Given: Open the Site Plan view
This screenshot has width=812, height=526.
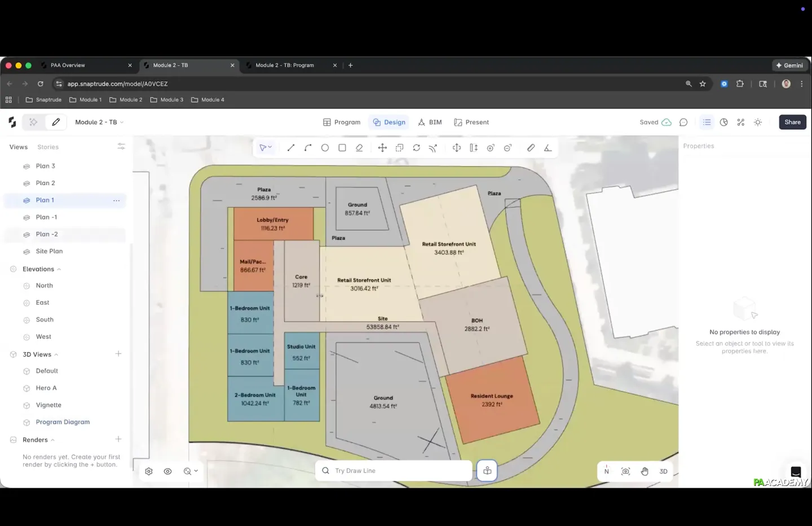Looking at the screenshot, I should (x=49, y=252).
